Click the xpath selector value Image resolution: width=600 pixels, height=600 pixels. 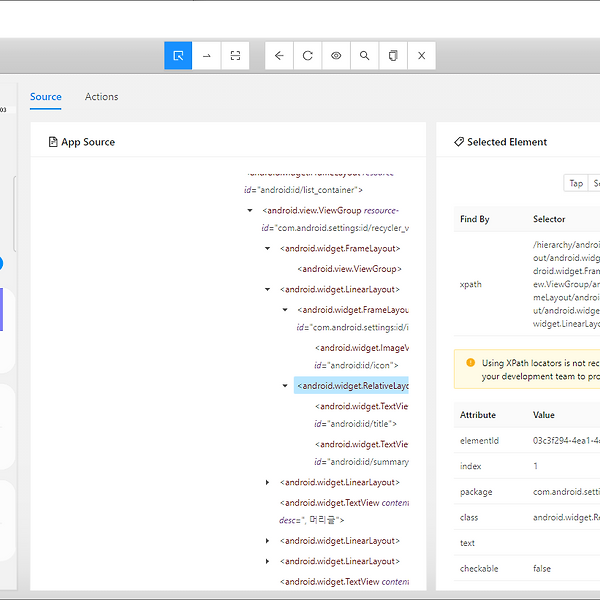(566, 284)
